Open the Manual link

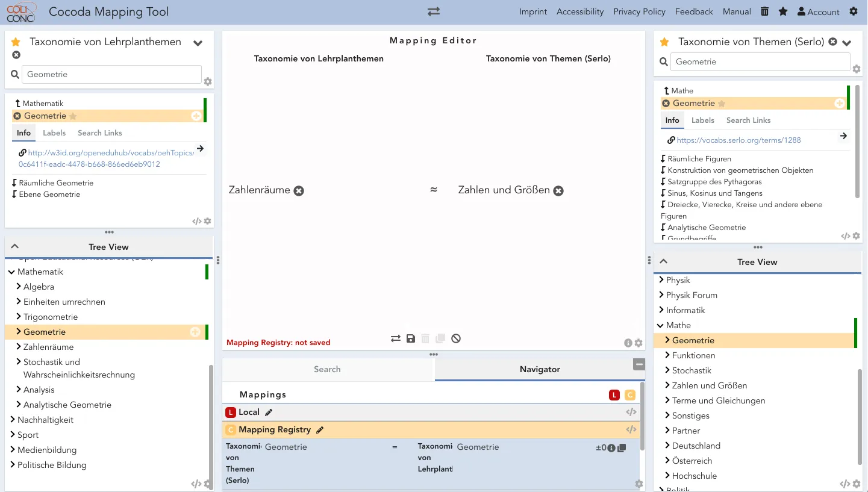[x=737, y=11]
